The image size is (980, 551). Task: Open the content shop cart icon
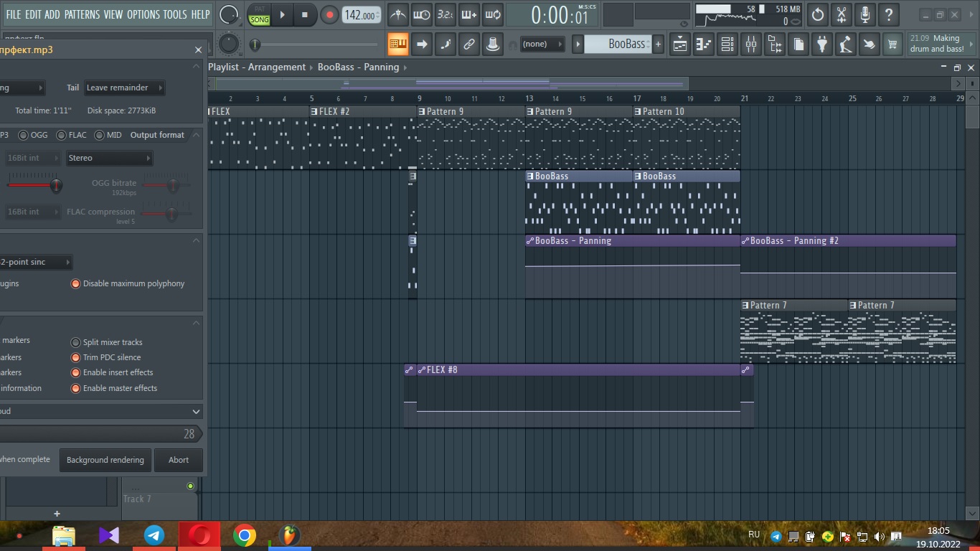click(893, 44)
